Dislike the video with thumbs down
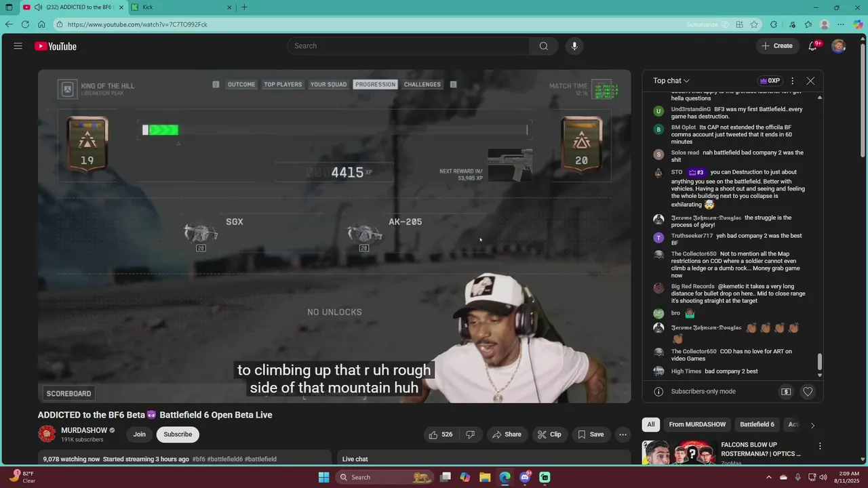Screen dimensions: 868x488 pyautogui.click(x=471, y=434)
